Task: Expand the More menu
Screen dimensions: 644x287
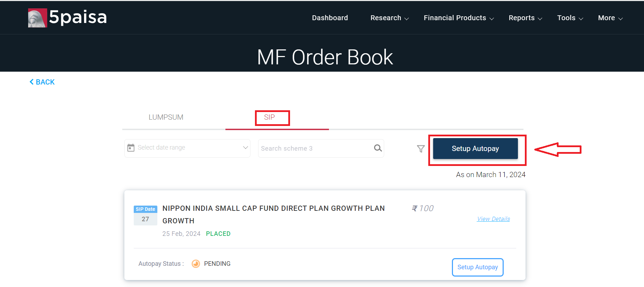Action: coord(610,18)
